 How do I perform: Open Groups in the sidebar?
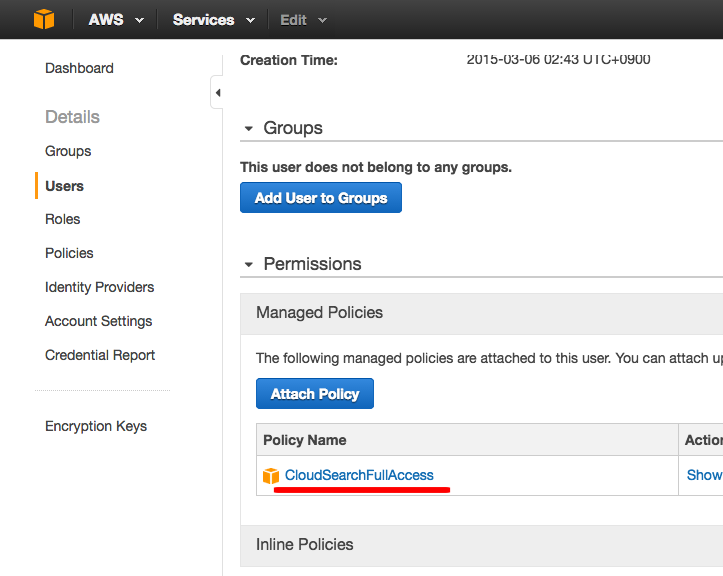click(x=68, y=151)
